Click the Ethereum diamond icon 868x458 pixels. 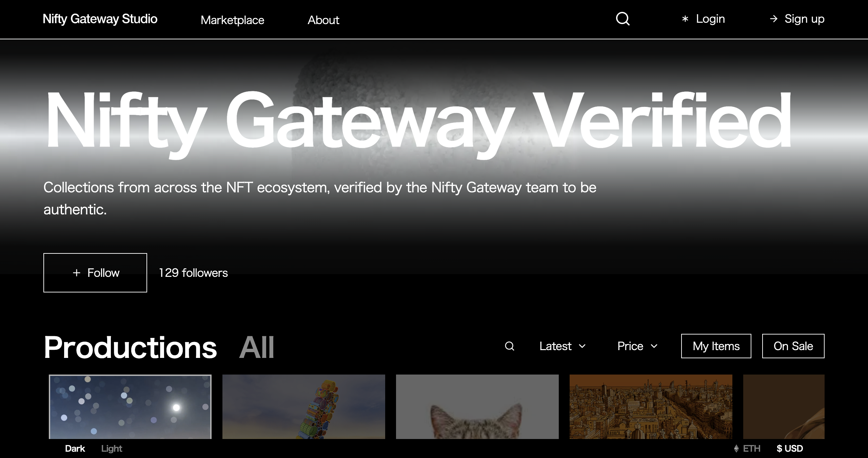coord(736,449)
